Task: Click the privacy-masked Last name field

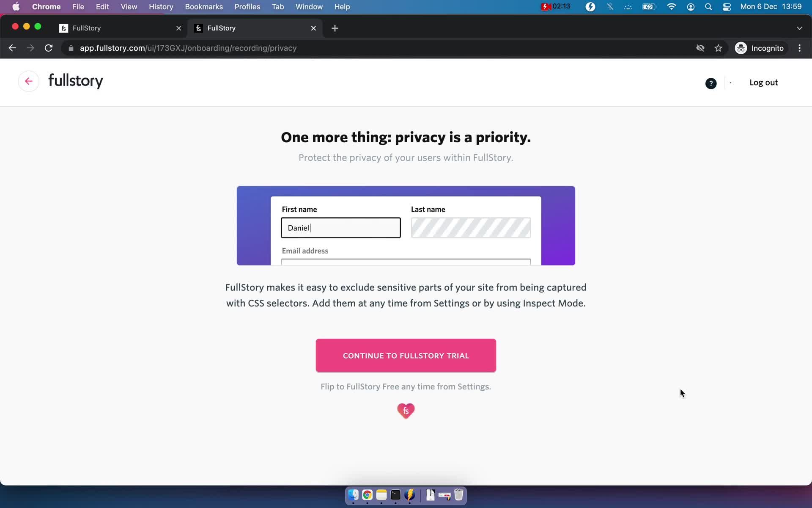Action: click(x=471, y=228)
